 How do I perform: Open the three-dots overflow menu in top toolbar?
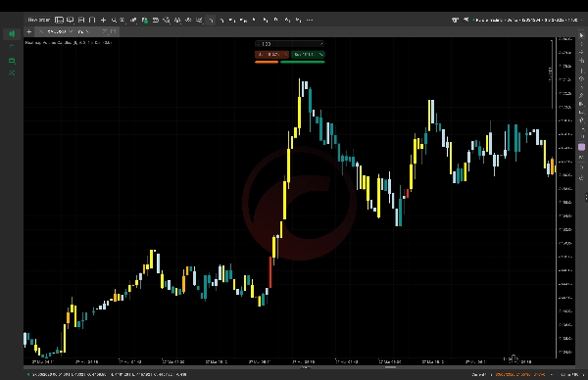[310, 20]
